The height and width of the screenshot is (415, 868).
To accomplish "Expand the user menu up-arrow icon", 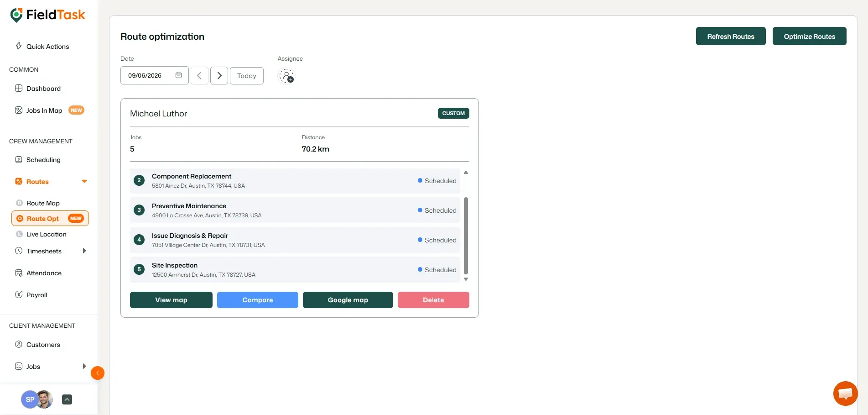I will coord(67,399).
